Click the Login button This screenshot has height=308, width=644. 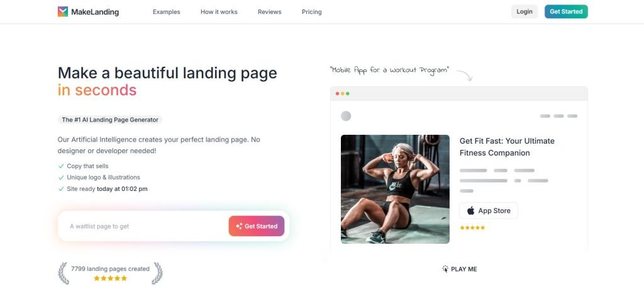click(525, 11)
